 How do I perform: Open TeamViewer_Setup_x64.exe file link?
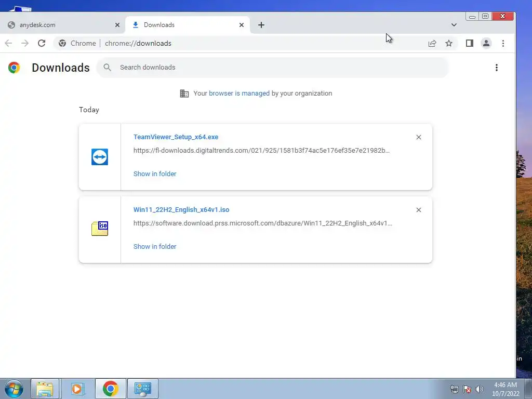pyautogui.click(x=176, y=137)
